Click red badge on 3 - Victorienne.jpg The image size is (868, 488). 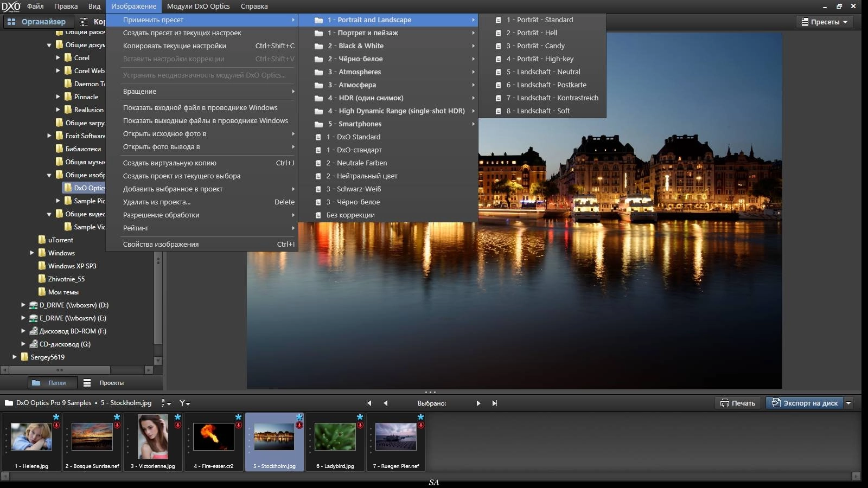[178, 425]
